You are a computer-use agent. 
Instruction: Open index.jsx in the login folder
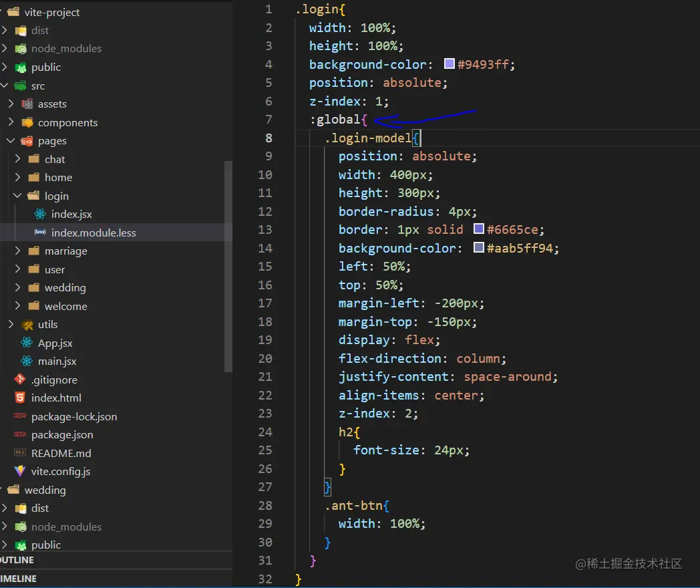(71, 214)
